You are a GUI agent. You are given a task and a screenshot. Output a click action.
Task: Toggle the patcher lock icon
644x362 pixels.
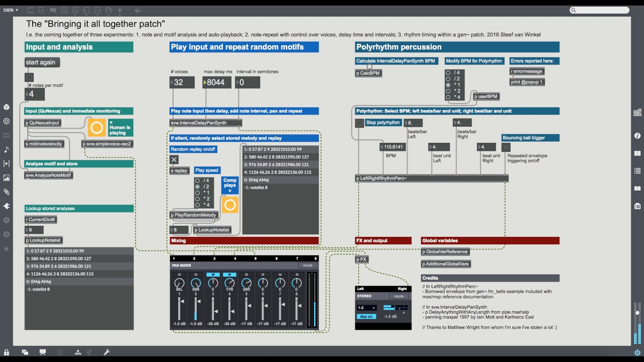point(7,352)
